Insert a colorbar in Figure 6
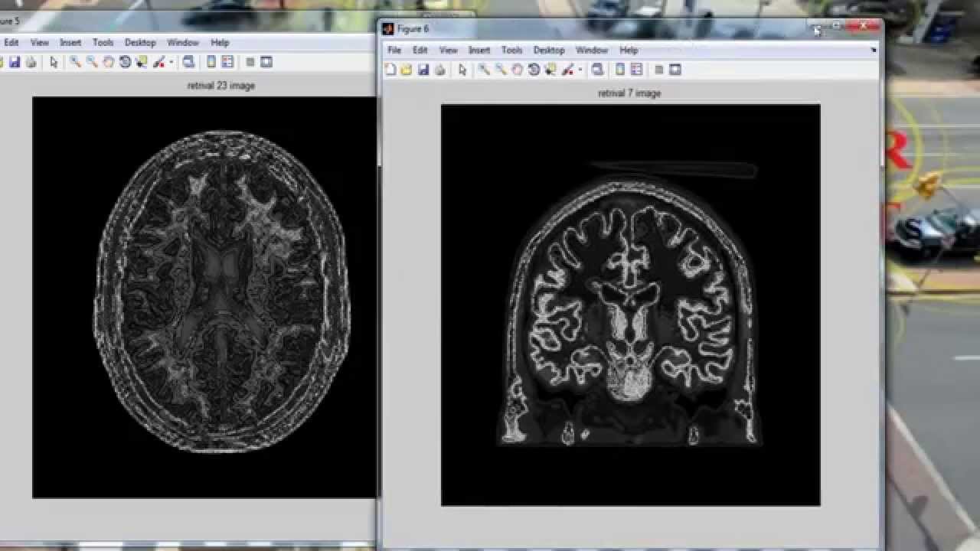This screenshot has width=980, height=551. click(621, 70)
